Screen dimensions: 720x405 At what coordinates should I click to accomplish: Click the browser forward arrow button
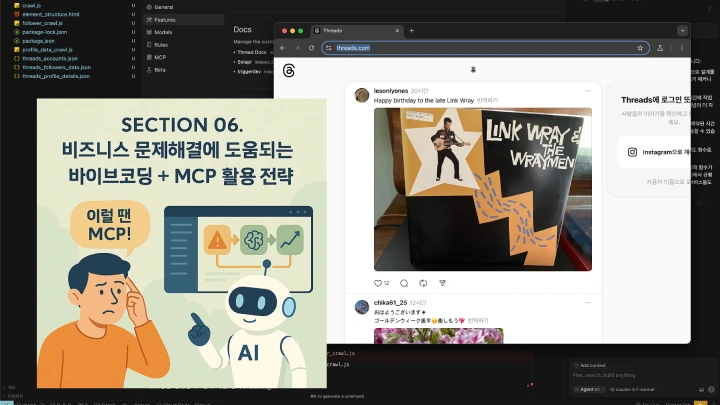[x=297, y=48]
